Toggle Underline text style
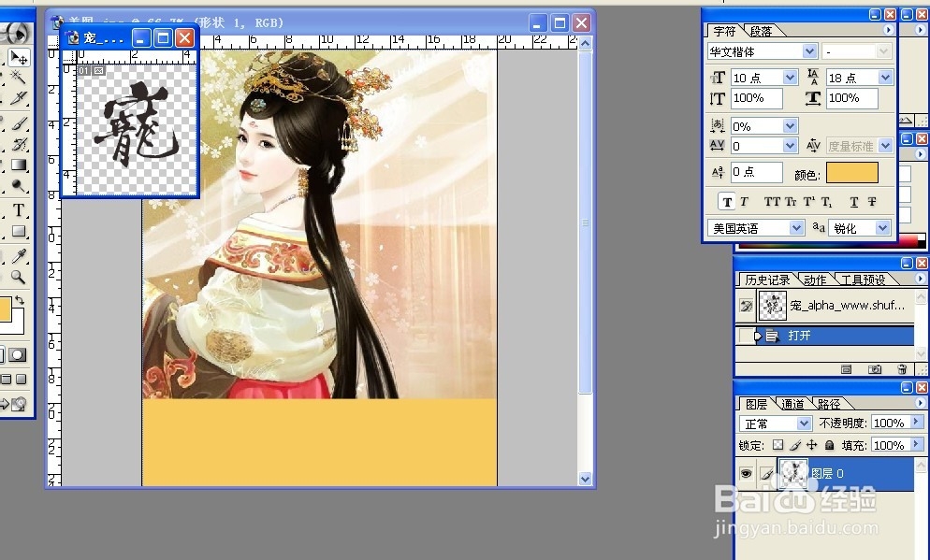 tap(854, 202)
